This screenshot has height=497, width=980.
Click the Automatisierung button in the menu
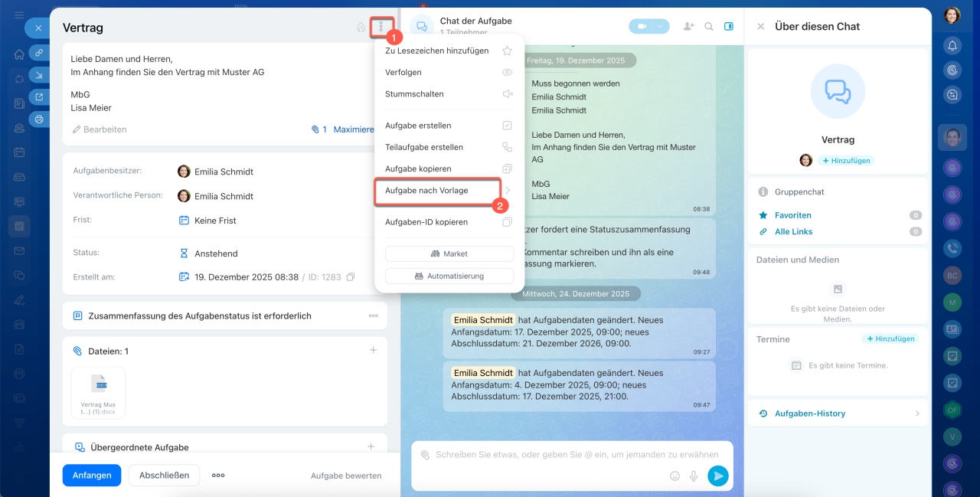click(x=449, y=276)
